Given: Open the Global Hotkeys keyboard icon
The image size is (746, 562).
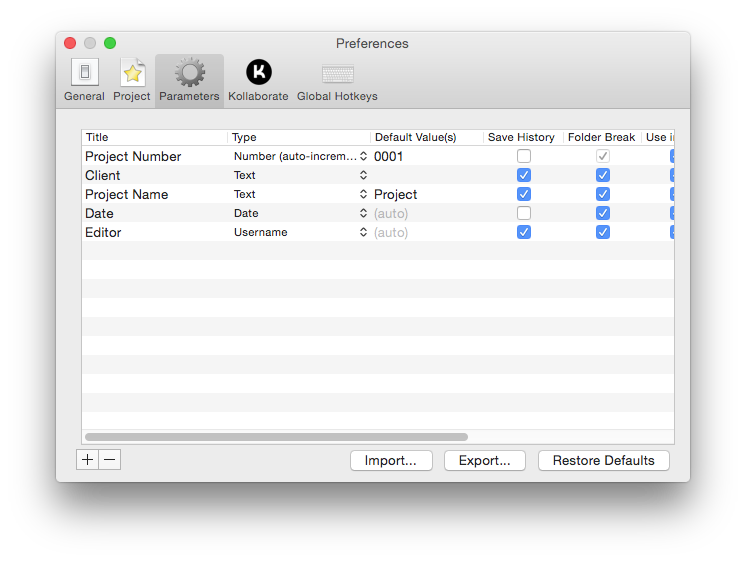Looking at the screenshot, I should click(x=337, y=74).
